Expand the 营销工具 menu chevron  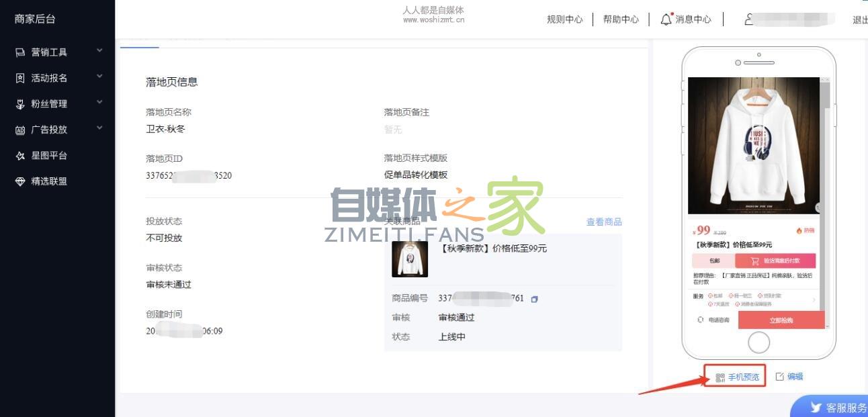99,51
